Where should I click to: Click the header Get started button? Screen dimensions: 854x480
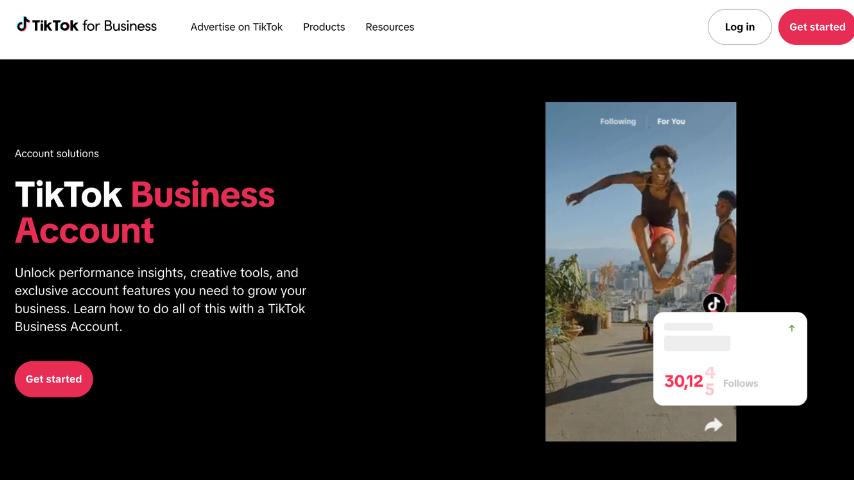tap(816, 27)
